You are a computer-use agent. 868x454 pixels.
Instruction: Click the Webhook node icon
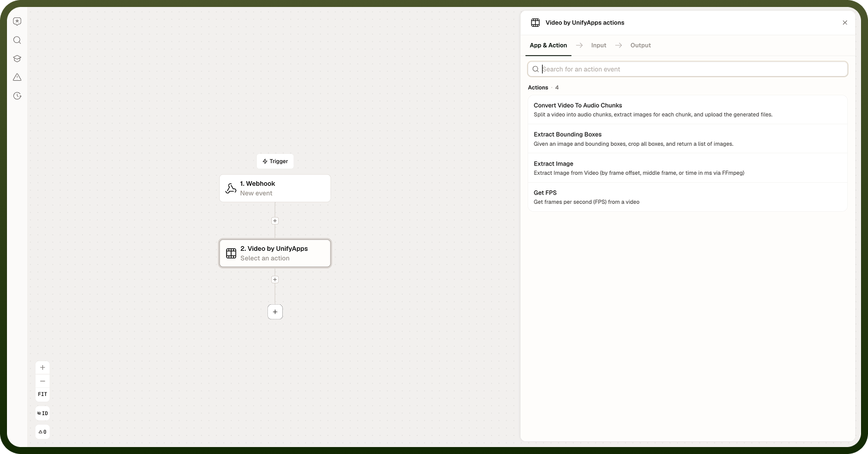[231, 188]
